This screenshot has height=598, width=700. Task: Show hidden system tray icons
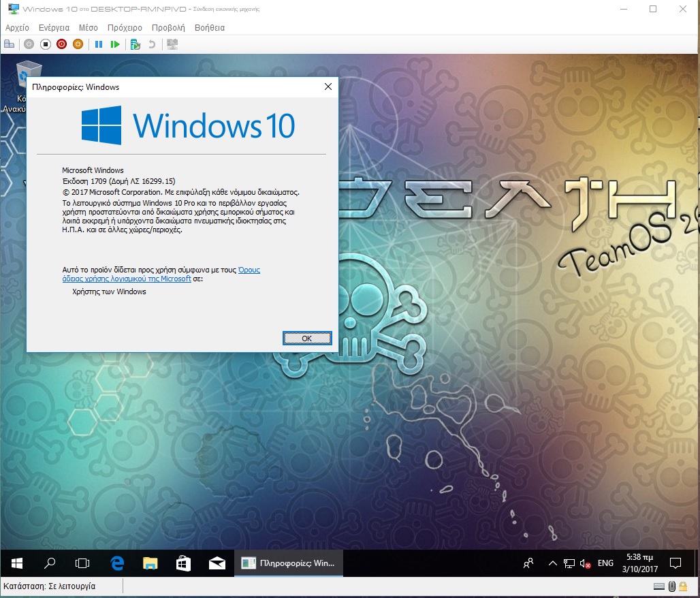click(x=553, y=564)
